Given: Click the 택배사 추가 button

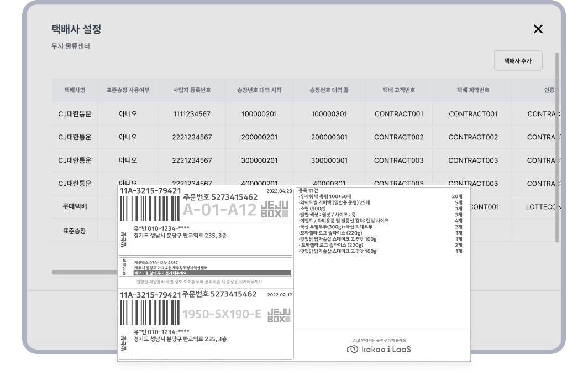Looking at the screenshot, I should (x=518, y=61).
